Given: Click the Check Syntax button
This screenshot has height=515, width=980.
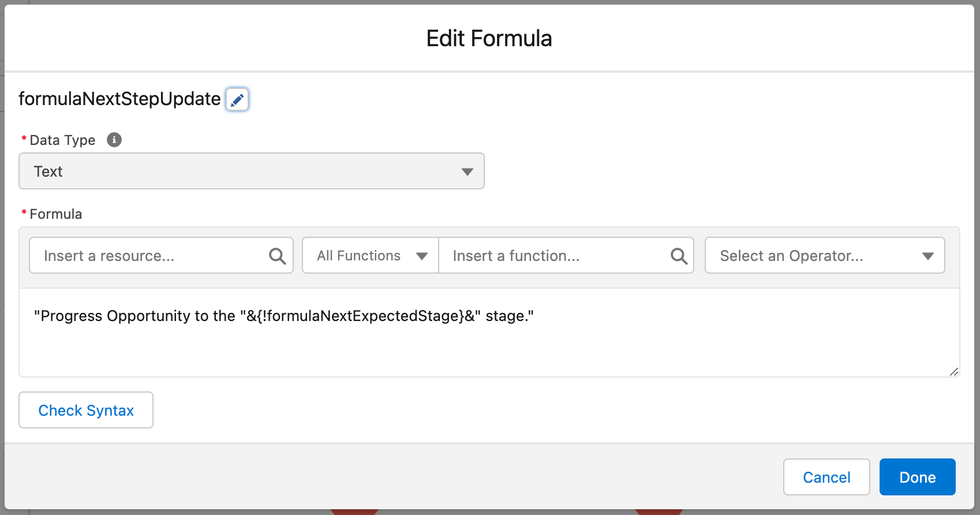Looking at the screenshot, I should [x=86, y=410].
